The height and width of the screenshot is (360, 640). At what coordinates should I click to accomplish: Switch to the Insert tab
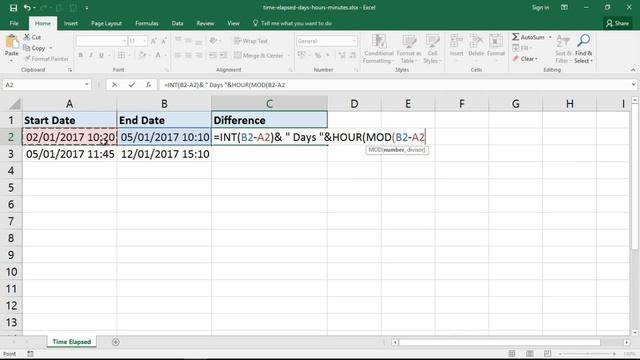tap(71, 23)
